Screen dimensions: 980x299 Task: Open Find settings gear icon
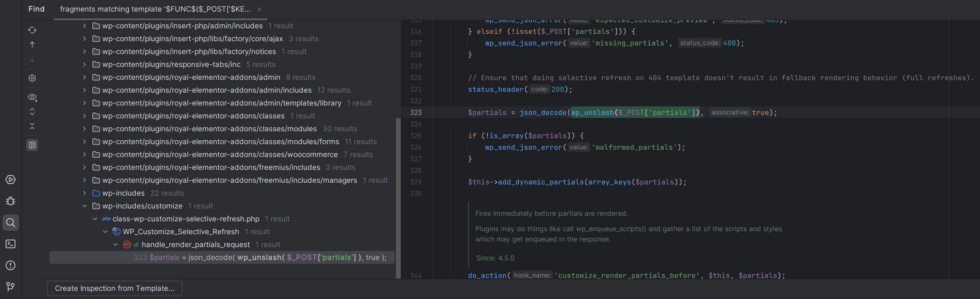pyautogui.click(x=32, y=78)
